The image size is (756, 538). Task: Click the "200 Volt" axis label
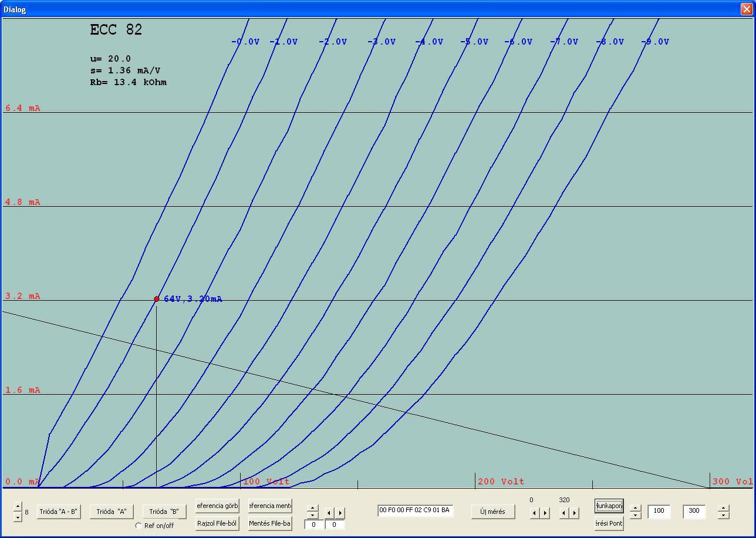tap(501, 482)
